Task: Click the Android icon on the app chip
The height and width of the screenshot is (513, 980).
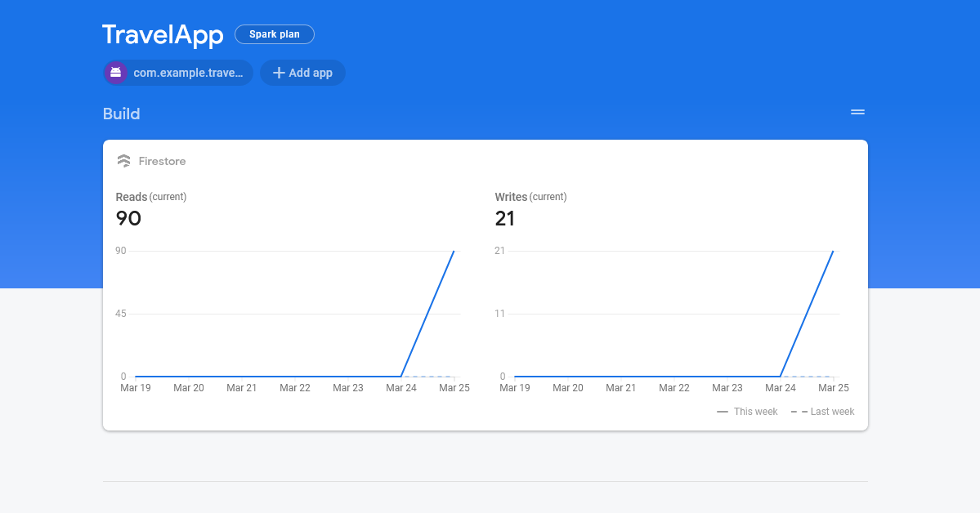Action: 116,73
